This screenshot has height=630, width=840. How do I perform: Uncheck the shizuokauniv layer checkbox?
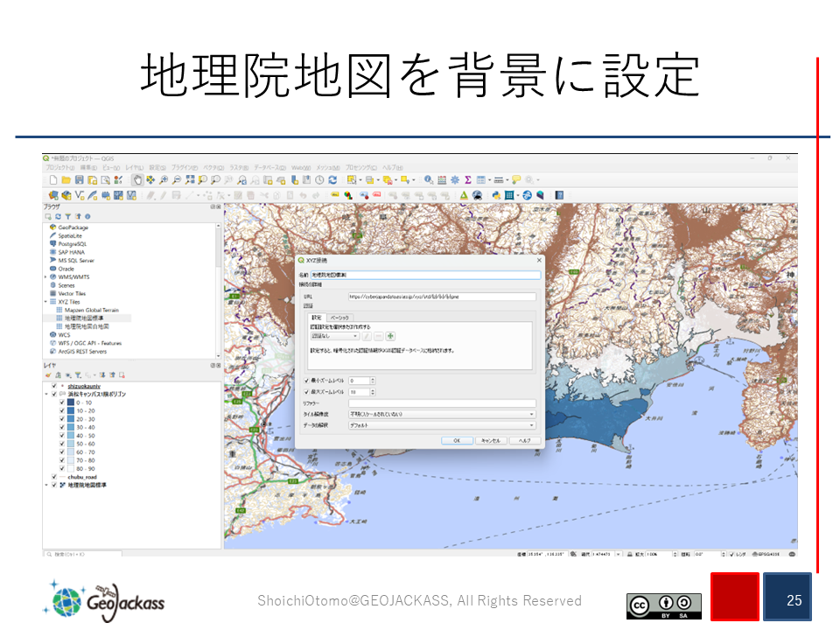(x=54, y=386)
